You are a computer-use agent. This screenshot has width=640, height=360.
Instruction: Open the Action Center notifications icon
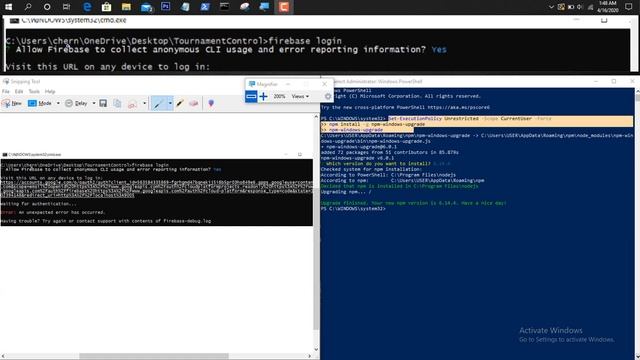(x=628, y=7)
